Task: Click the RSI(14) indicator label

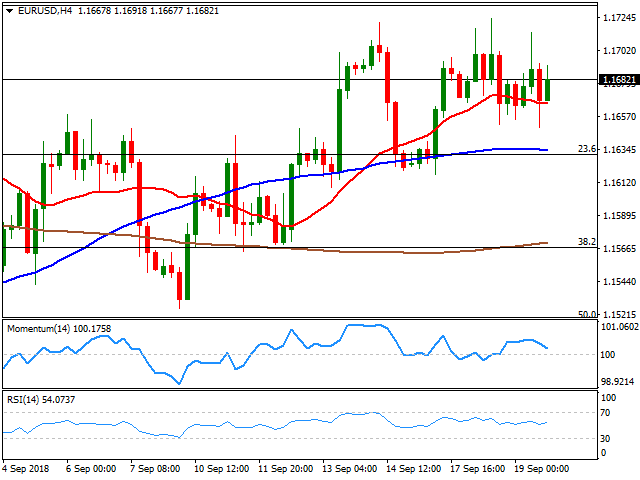Action: click(x=38, y=400)
